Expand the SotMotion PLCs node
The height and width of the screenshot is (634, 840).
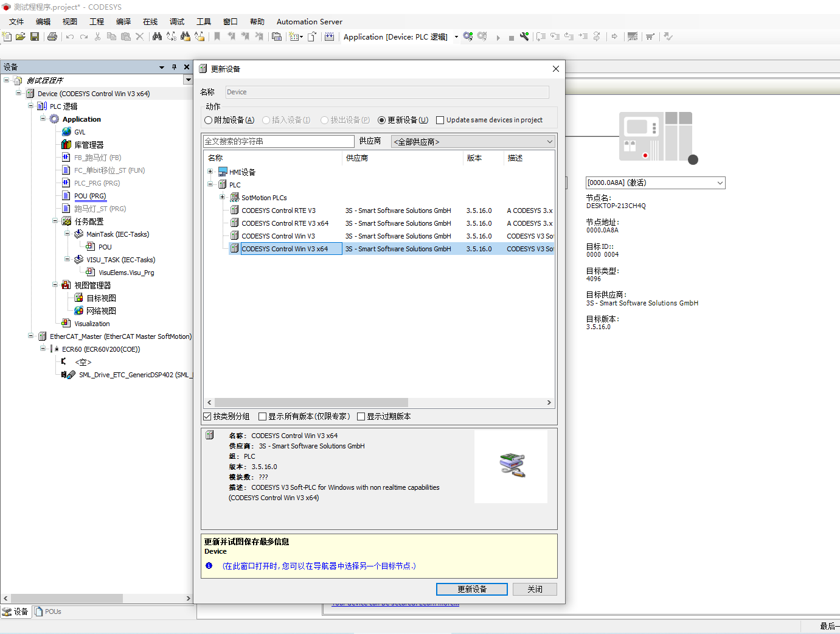pyautogui.click(x=223, y=197)
